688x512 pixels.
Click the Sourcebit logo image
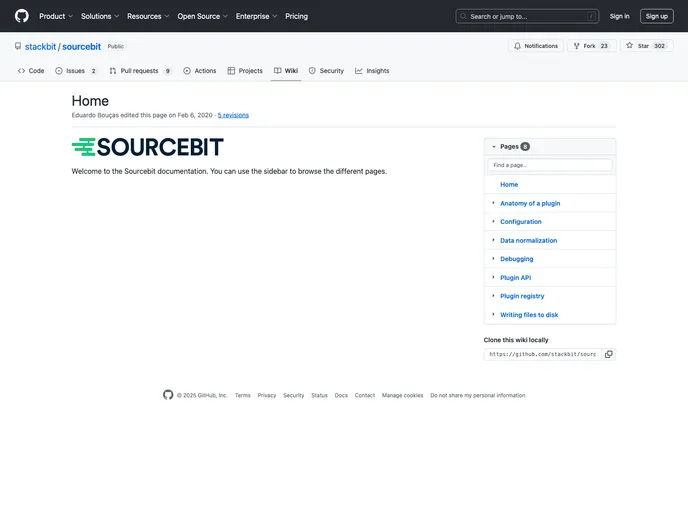[x=147, y=147]
